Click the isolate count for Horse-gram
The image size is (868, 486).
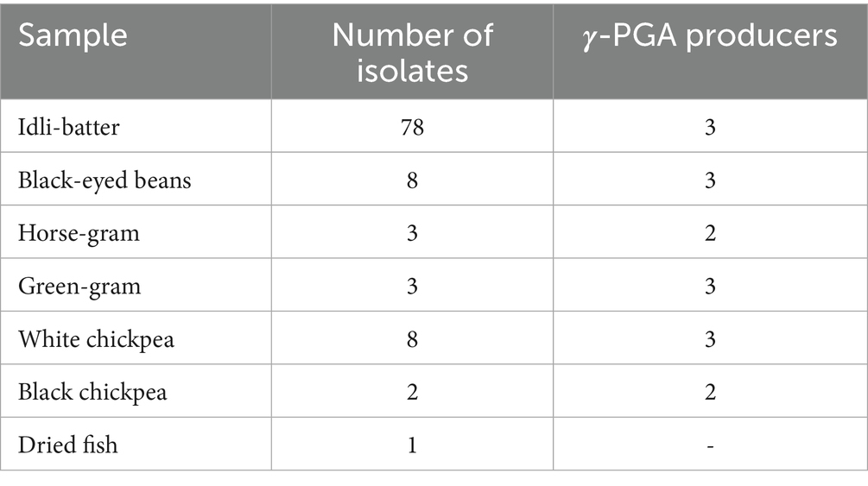(412, 233)
